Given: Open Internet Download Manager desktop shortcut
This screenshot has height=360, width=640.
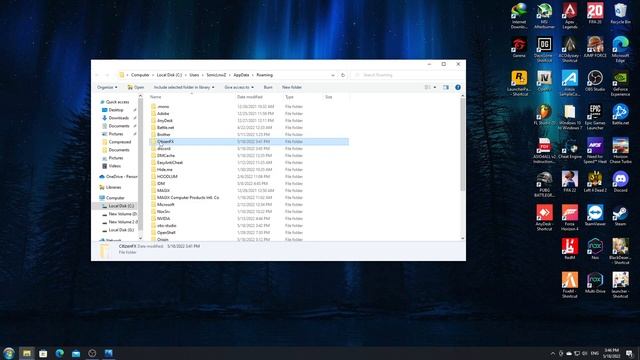Looking at the screenshot, I should pos(519,16).
